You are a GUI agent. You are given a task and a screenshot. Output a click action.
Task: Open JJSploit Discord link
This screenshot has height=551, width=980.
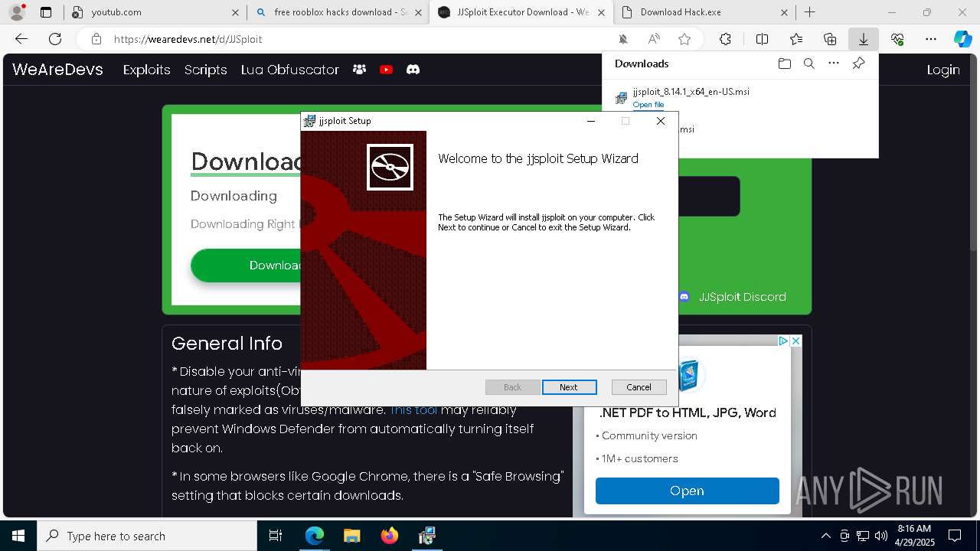pyautogui.click(x=733, y=297)
